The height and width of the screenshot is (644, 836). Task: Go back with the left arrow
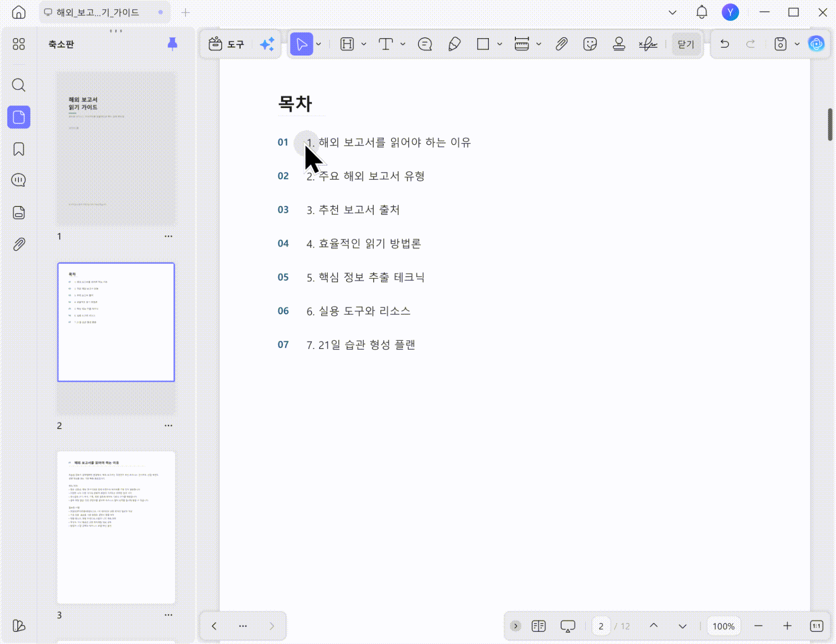214,626
